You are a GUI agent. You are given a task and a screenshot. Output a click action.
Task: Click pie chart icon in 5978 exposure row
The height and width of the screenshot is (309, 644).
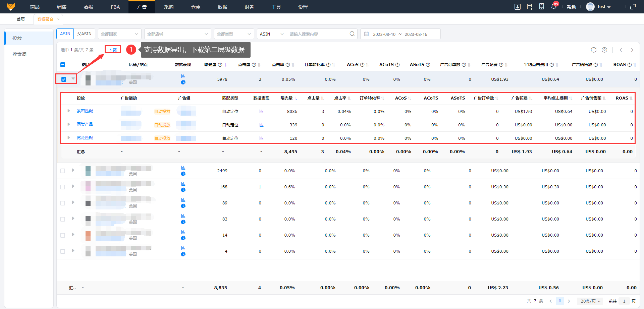click(x=183, y=82)
